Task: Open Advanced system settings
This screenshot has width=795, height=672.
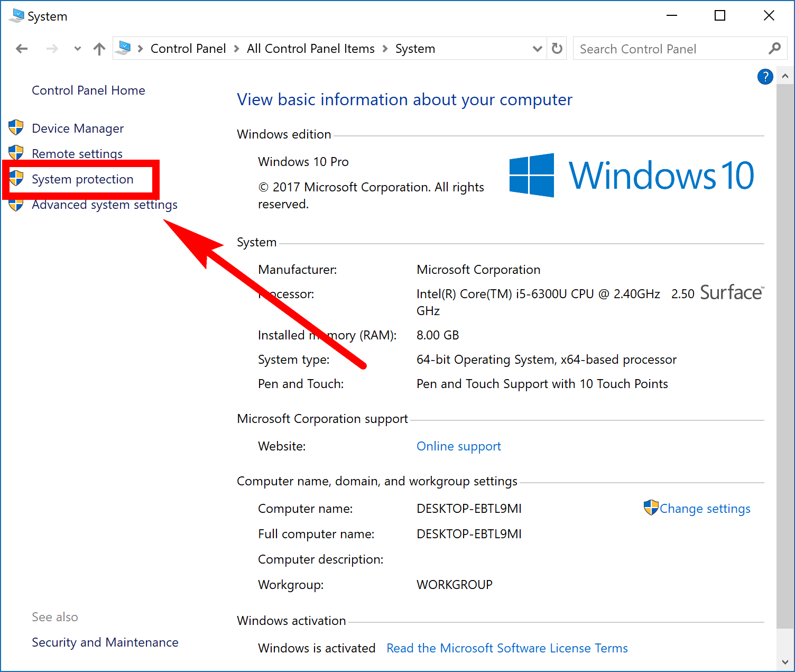Action: (x=104, y=205)
